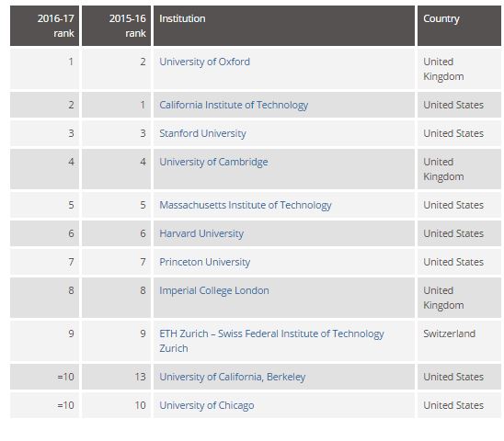Image resolution: width=504 pixels, height=441 pixels.
Task: Select Caltech's 2015-16 rank 1 cell
Action: pyautogui.click(x=117, y=105)
